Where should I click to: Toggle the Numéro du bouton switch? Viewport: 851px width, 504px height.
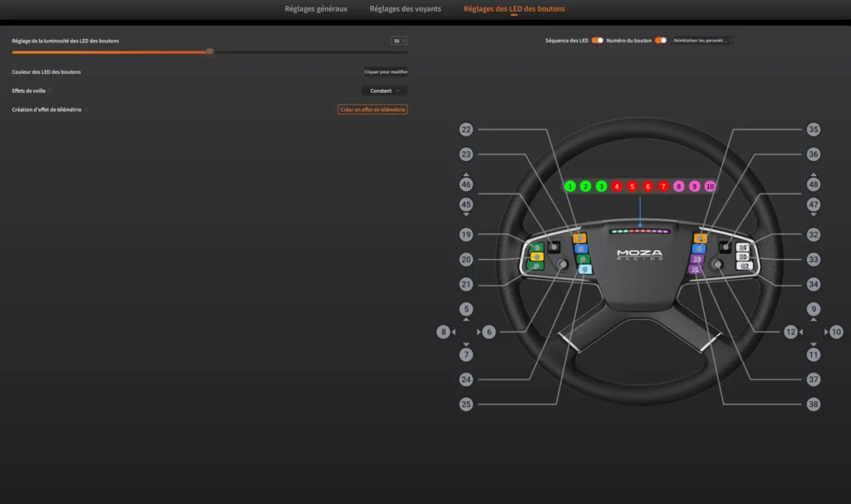661,40
